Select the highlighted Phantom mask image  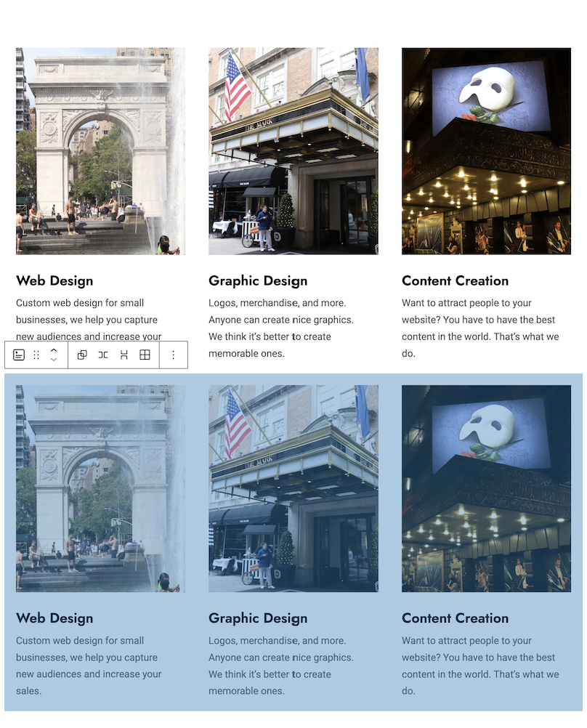point(486,488)
